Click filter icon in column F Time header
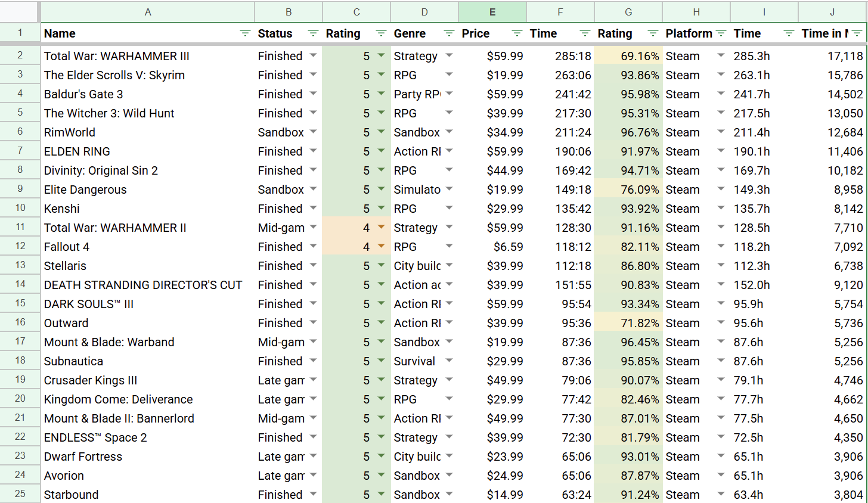This screenshot has width=868, height=503. point(585,33)
